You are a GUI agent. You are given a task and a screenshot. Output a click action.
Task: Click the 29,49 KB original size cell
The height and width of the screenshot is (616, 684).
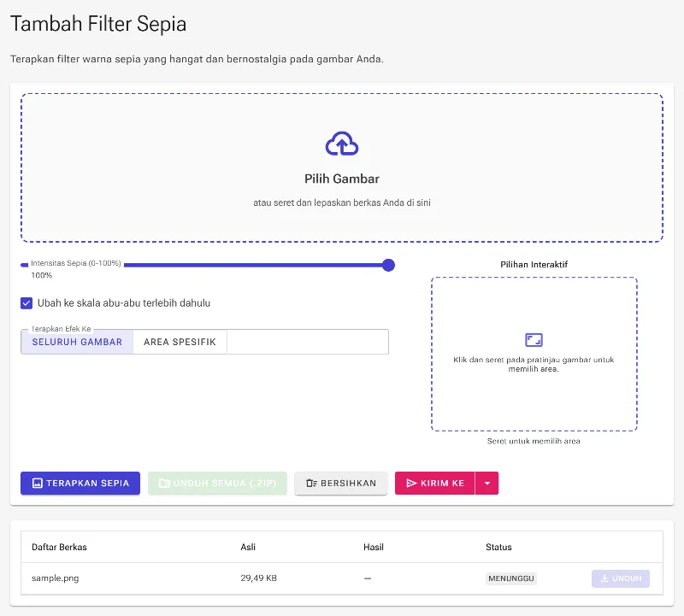259,578
